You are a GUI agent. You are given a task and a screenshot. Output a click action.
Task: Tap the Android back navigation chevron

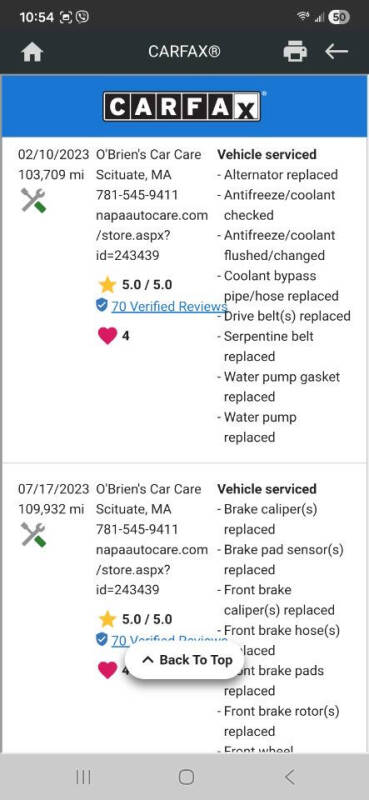289,777
